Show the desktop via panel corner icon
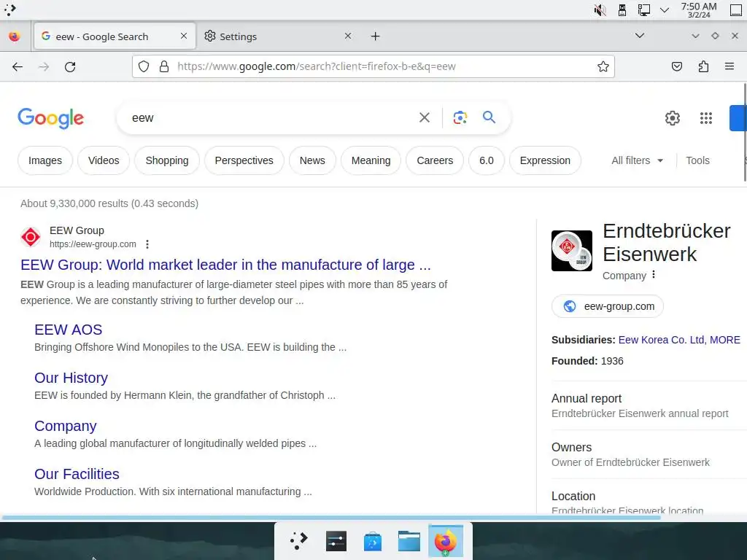 [x=736, y=10]
